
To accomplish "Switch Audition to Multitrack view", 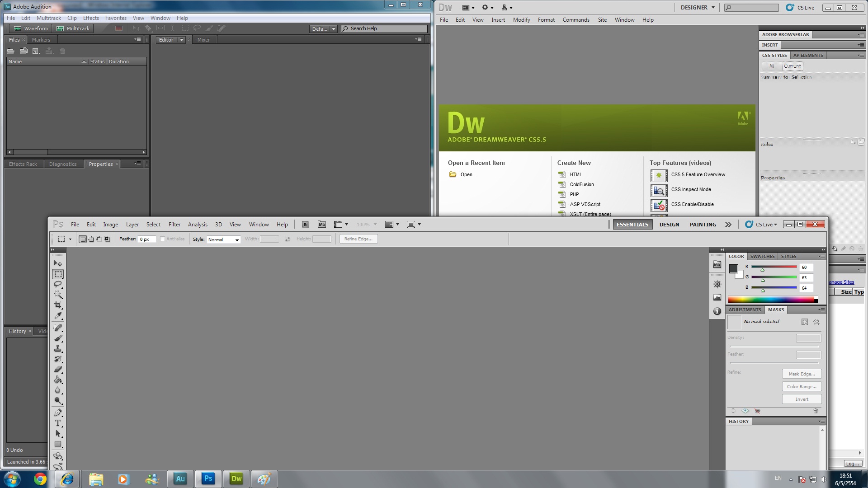I will click(73, 28).
